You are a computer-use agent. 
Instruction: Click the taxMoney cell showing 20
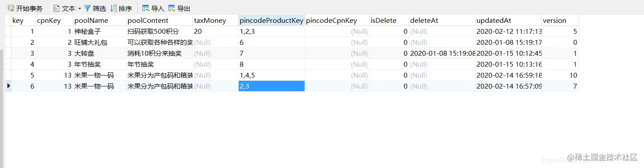coord(215,32)
